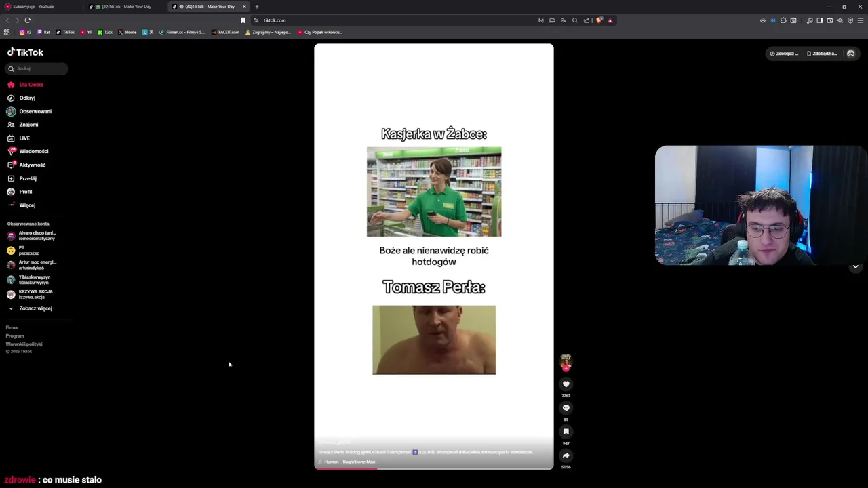
Task: Open the Tibiaskurwysyn account
Action: 28,280
